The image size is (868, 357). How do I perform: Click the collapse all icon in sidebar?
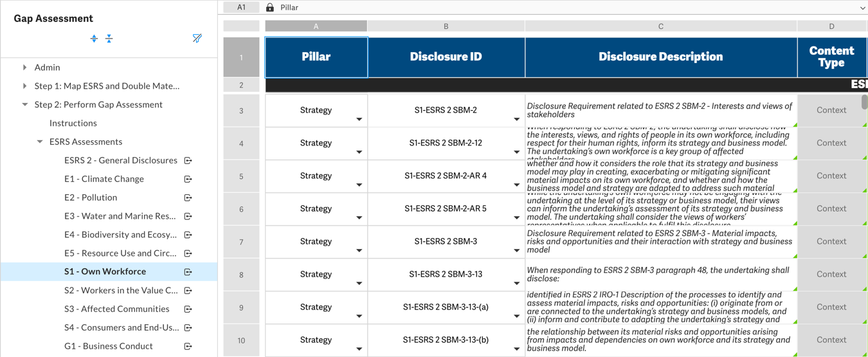click(x=109, y=39)
